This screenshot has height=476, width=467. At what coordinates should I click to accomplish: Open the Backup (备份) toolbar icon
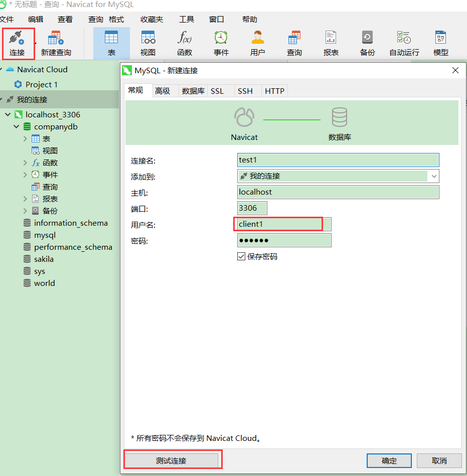click(367, 44)
